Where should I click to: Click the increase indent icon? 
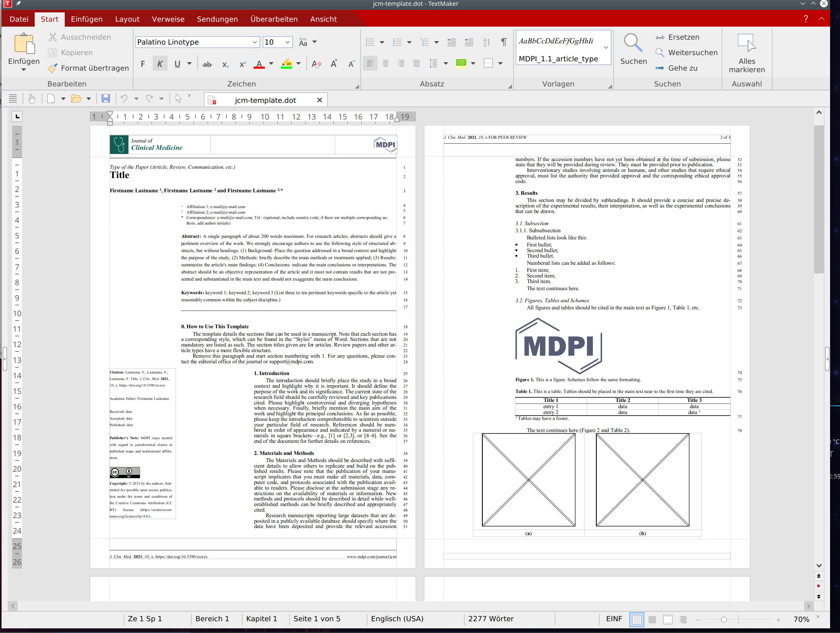point(452,42)
